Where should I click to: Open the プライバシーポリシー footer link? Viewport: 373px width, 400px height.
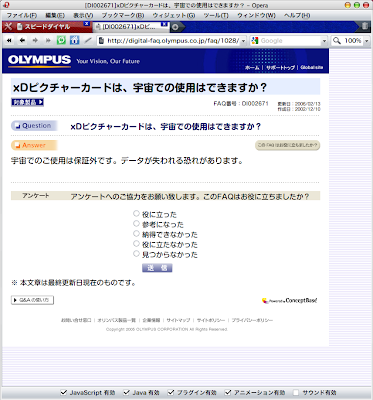252,320
